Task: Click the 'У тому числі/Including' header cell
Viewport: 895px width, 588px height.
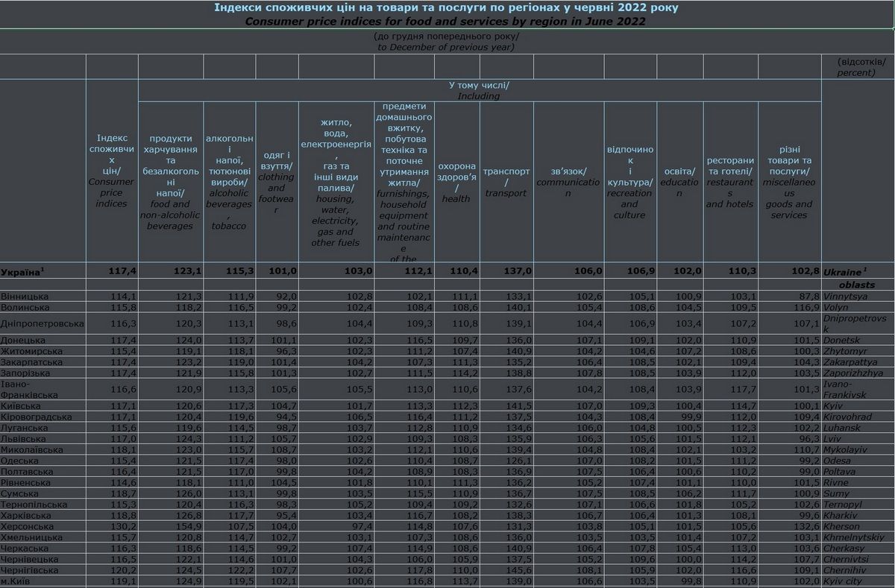Action: [479, 91]
